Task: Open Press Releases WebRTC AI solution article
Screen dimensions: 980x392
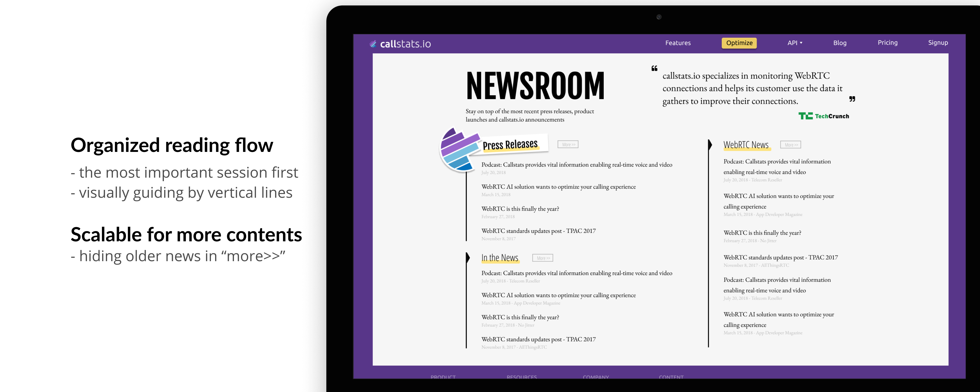Action: [x=559, y=187]
